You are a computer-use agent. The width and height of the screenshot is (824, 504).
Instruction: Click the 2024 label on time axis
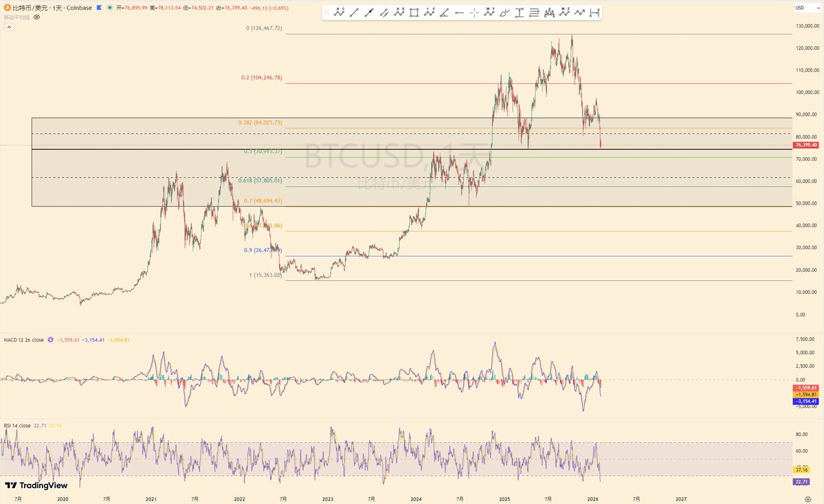(x=416, y=499)
